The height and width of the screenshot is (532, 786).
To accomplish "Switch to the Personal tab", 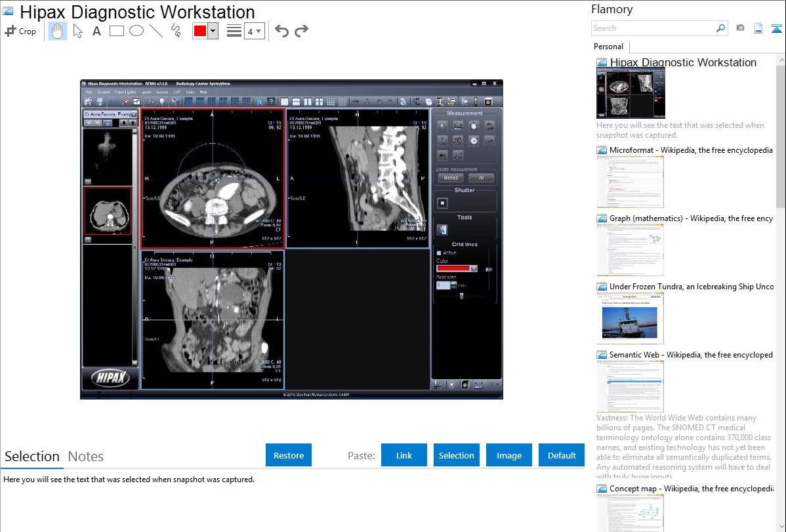I will click(609, 46).
